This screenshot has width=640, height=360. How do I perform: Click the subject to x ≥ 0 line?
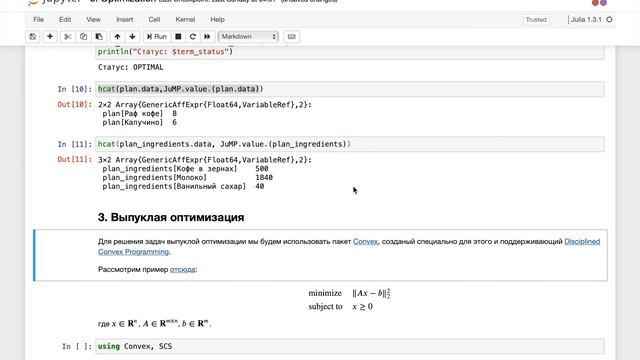point(340,307)
